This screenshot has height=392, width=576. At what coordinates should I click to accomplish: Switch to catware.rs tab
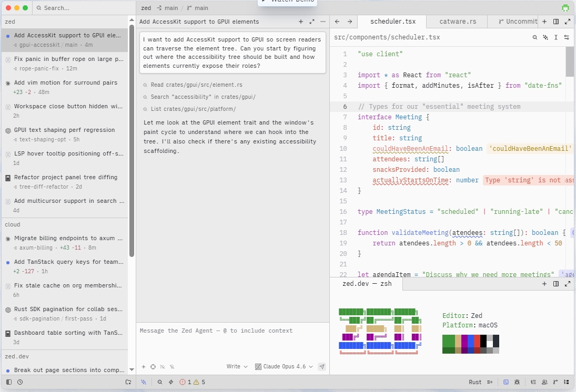[x=458, y=22]
